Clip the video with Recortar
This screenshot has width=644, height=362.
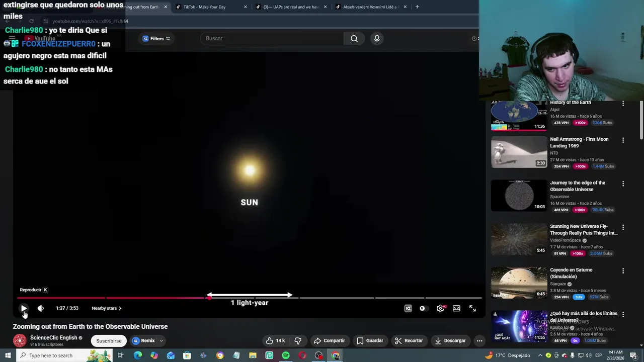[x=409, y=341]
